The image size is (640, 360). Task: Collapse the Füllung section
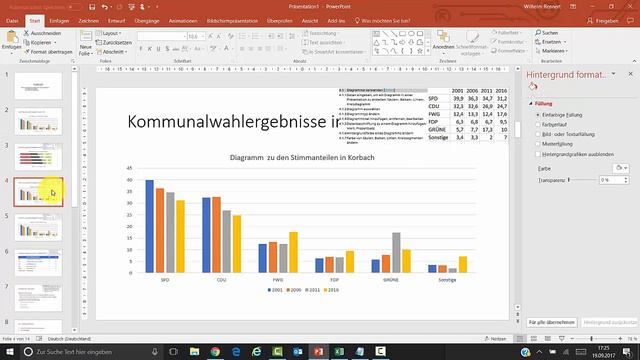531,104
